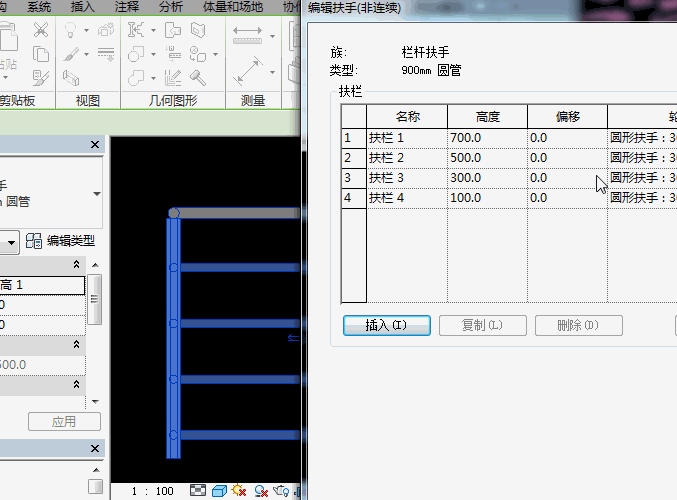This screenshot has width=677, height=500.
Task: Select the Demolish hammer icon
Action: tap(198, 78)
